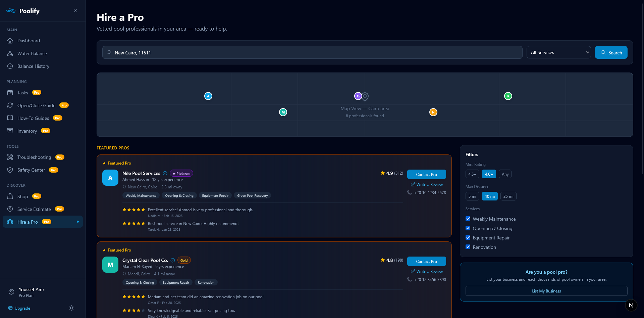This screenshot has height=318, width=644.
Task: Click the Service Estimate dollar icon
Action: pos(10,209)
